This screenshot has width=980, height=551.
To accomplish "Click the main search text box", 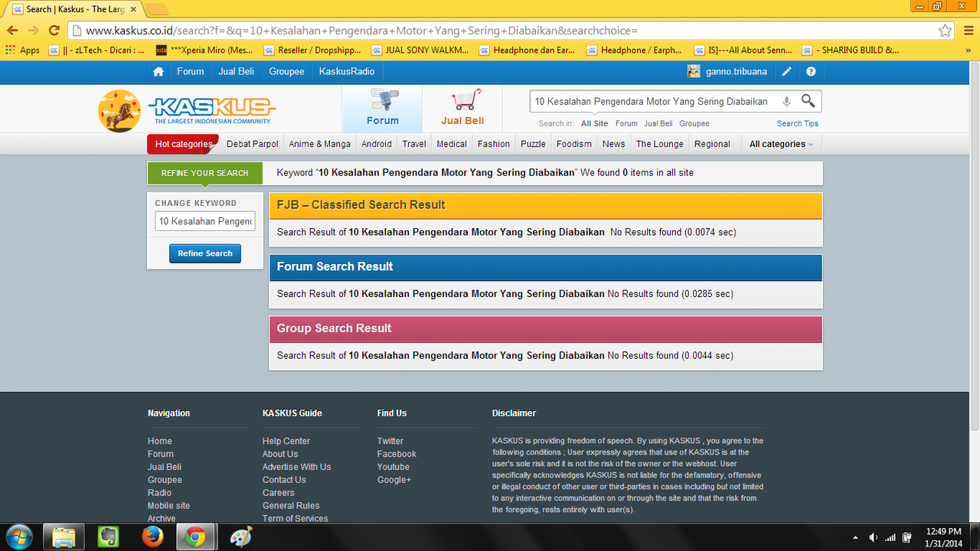I will tap(655, 101).
